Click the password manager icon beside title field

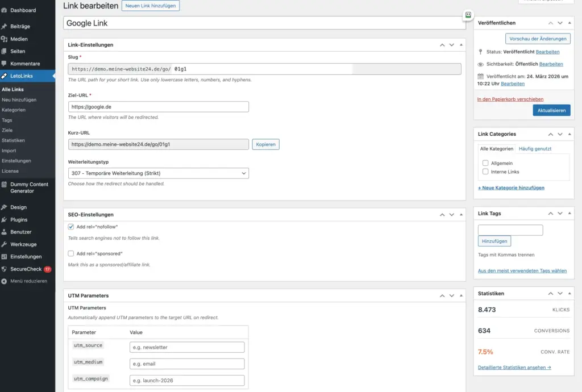click(x=468, y=15)
